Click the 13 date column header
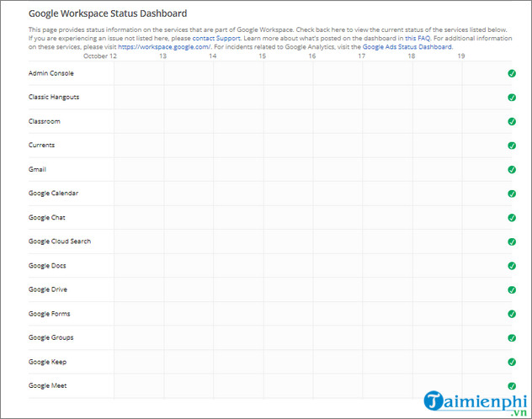Screen dimensions: 532x419 pos(162,56)
